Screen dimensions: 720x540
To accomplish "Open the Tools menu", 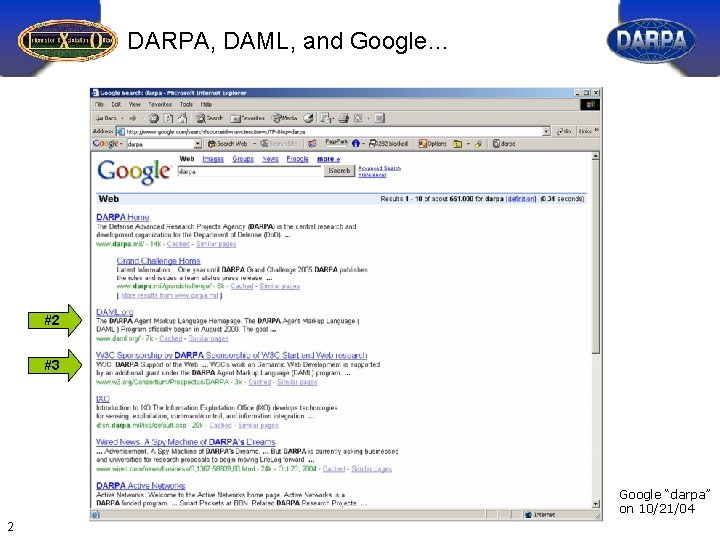I will pyautogui.click(x=186, y=104).
